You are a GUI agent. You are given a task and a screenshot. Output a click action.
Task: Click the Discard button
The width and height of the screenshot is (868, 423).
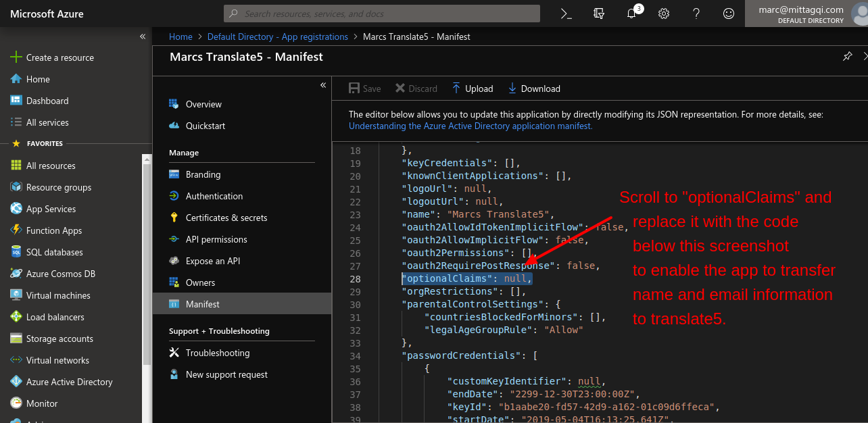[416, 89]
